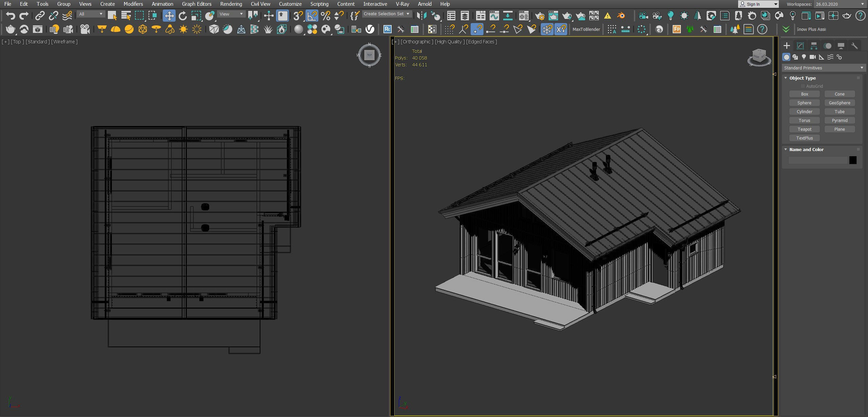
Task: Open Create Selection Set dropdown
Action: (x=387, y=14)
